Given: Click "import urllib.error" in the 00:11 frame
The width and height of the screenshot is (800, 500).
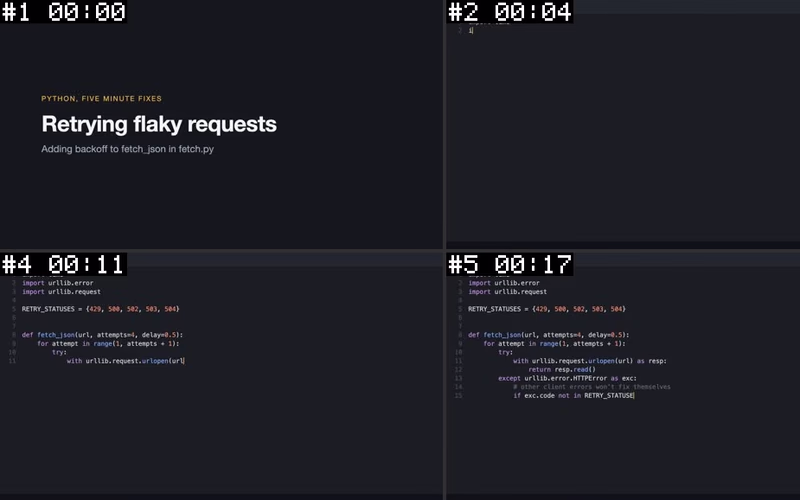Looking at the screenshot, I should tap(58, 283).
